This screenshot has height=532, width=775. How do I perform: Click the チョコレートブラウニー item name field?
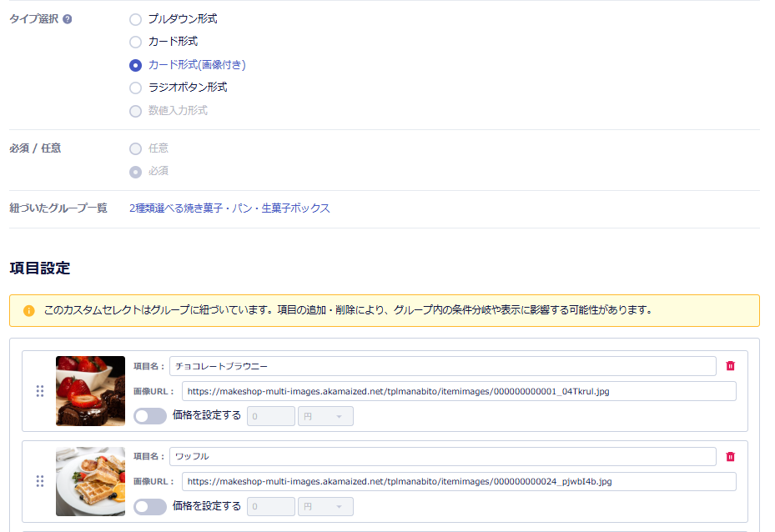(x=442, y=366)
